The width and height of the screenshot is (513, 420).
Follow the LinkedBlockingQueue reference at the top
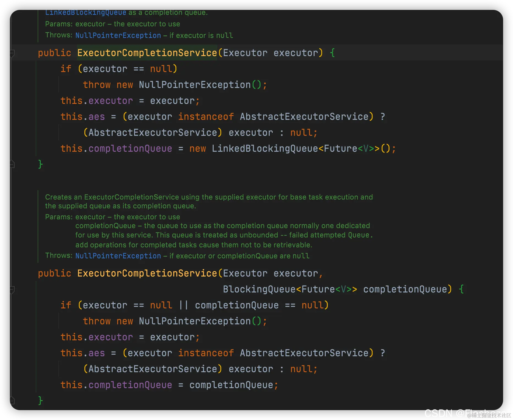click(85, 12)
